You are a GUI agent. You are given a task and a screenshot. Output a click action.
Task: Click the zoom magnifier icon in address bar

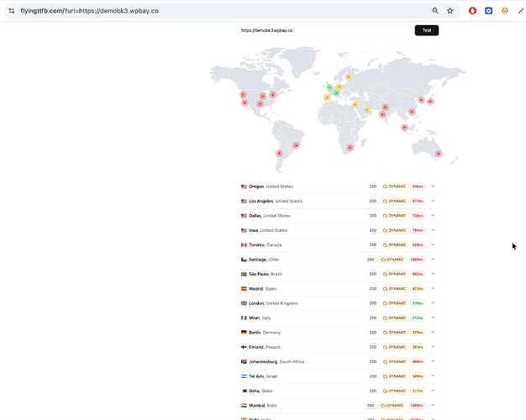click(435, 11)
